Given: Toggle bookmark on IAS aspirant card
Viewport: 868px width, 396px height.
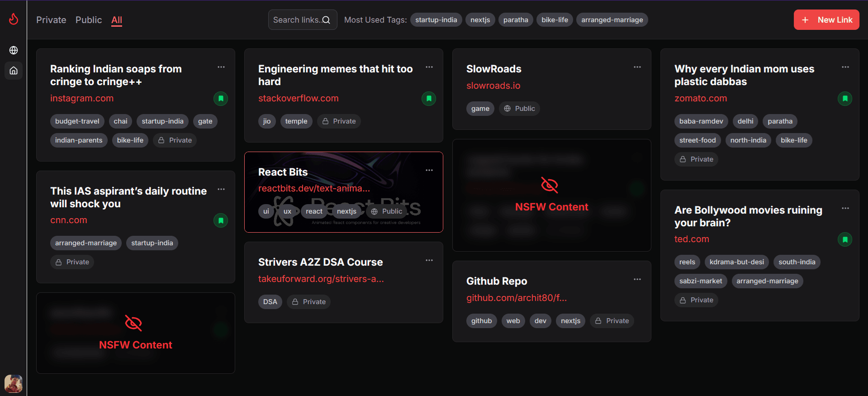Looking at the screenshot, I should 221,220.
